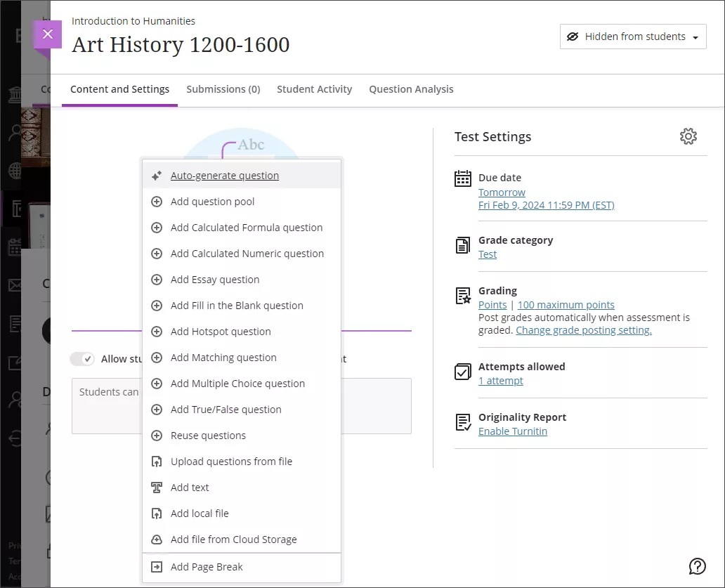The height and width of the screenshot is (588, 725).
Task: Click the Add local file icon
Action: [x=157, y=514]
